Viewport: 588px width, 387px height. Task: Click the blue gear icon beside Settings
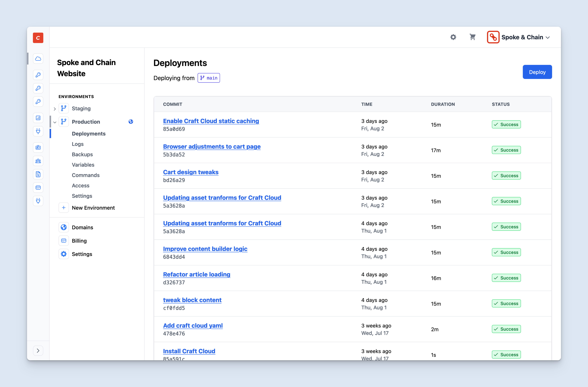(x=64, y=254)
